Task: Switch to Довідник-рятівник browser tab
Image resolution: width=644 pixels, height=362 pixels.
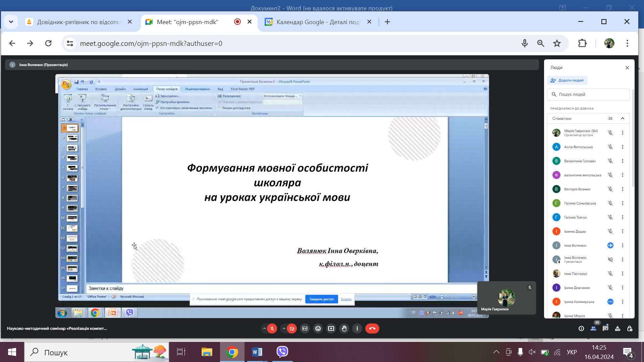Action: (79, 22)
